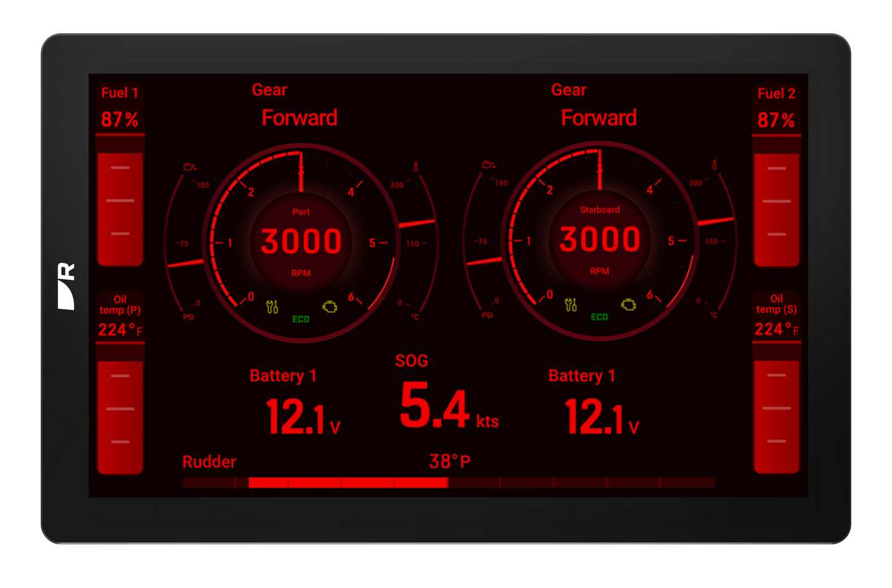Tap the Fuel 1 label
This screenshot has width=892, height=588.
click(x=120, y=93)
